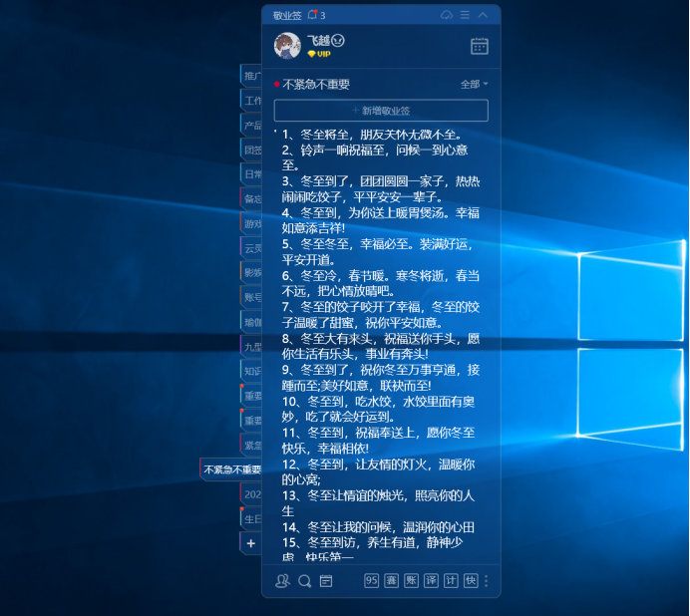Screen dimensions: 690x616
Task: Click the 快 shortcut icon
Action: [471, 581]
